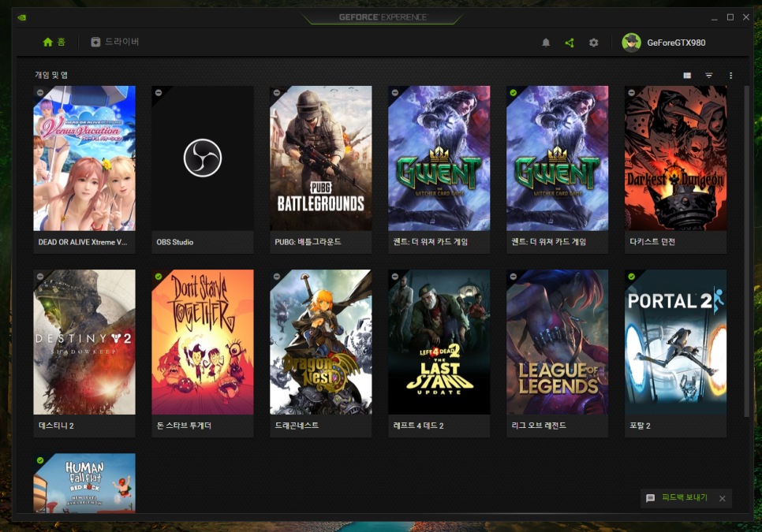This screenshot has width=762, height=532.
Task: Click the '데스티니 2' title label
Action: tap(56, 426)
